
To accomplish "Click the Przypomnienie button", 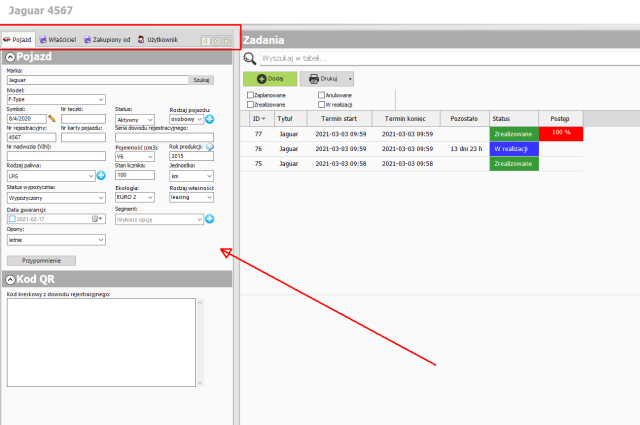I will 41,260.
